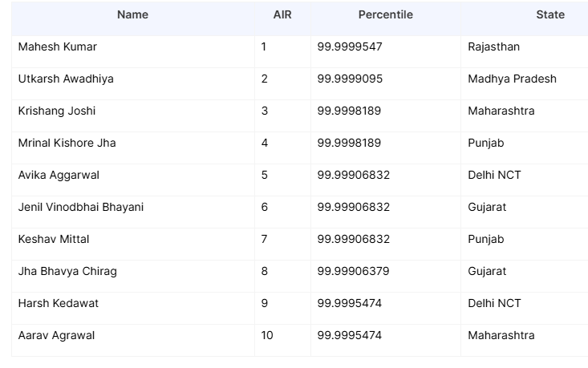Click the Percentile column header
The image size is (588, 368).
click(385, 14)
